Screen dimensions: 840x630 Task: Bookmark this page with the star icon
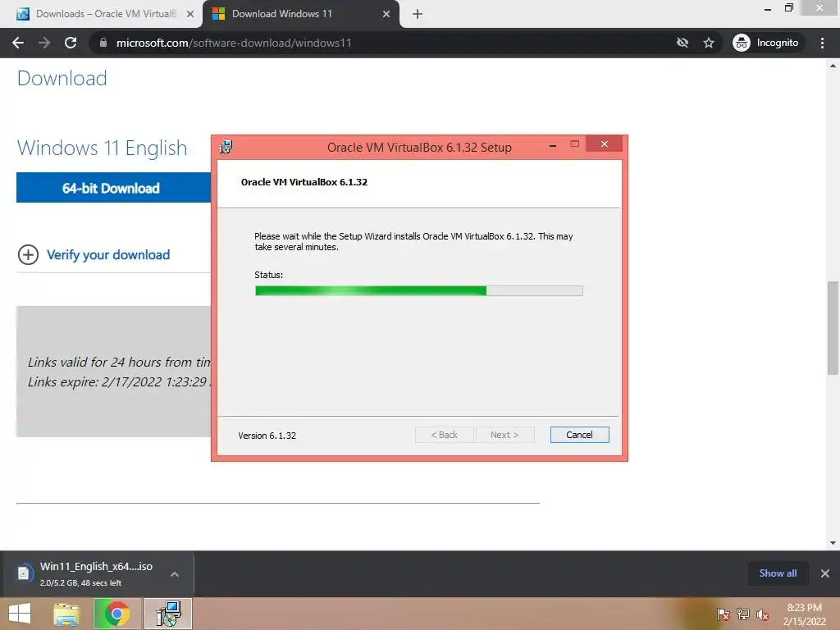pos(709,43)
